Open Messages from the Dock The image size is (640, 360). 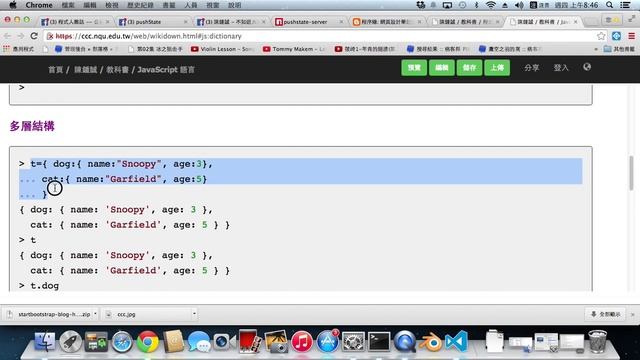[199, 341]
